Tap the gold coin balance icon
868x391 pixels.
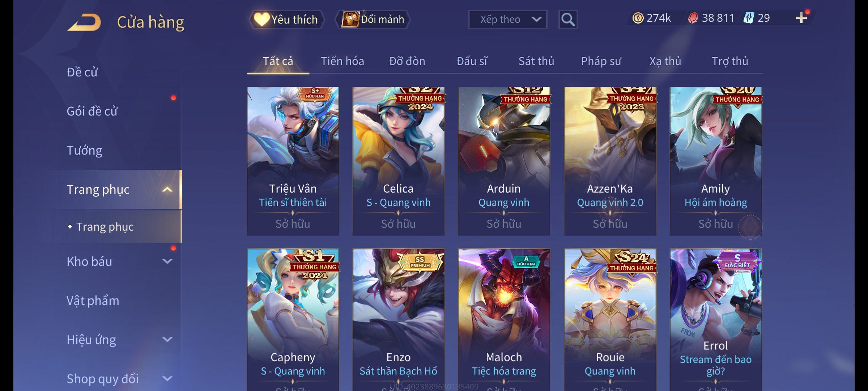coord(638,18)
